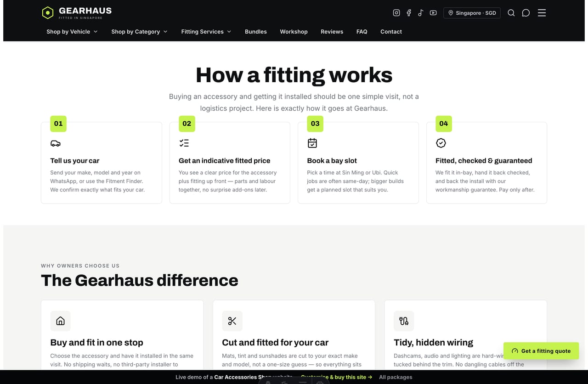
Task: Open the Facebook social icon
Action: pyautogui.click(x=409, y=13)
